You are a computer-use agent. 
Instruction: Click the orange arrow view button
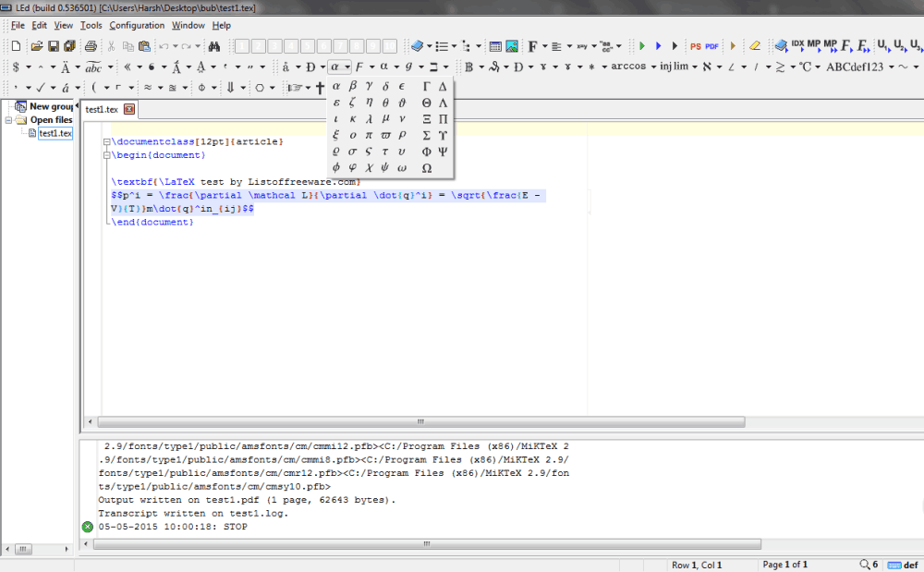[x=733, y=46]
